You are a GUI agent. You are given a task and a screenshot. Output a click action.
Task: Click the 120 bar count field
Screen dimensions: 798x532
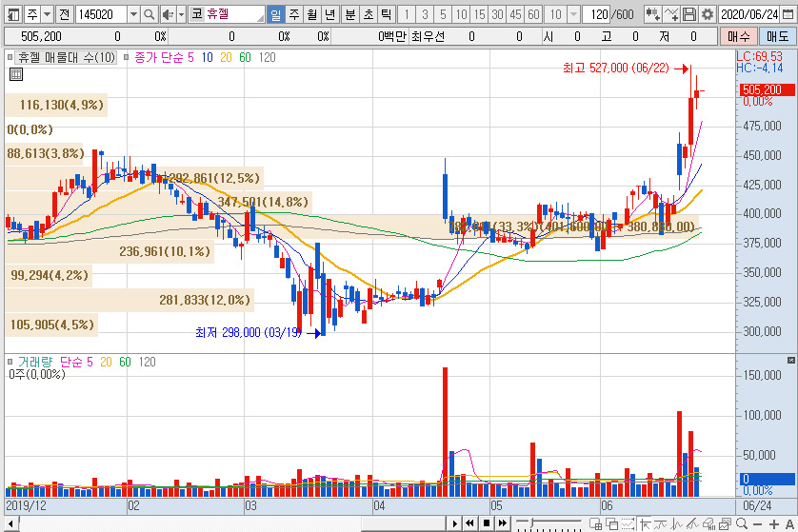pos(598,14)
